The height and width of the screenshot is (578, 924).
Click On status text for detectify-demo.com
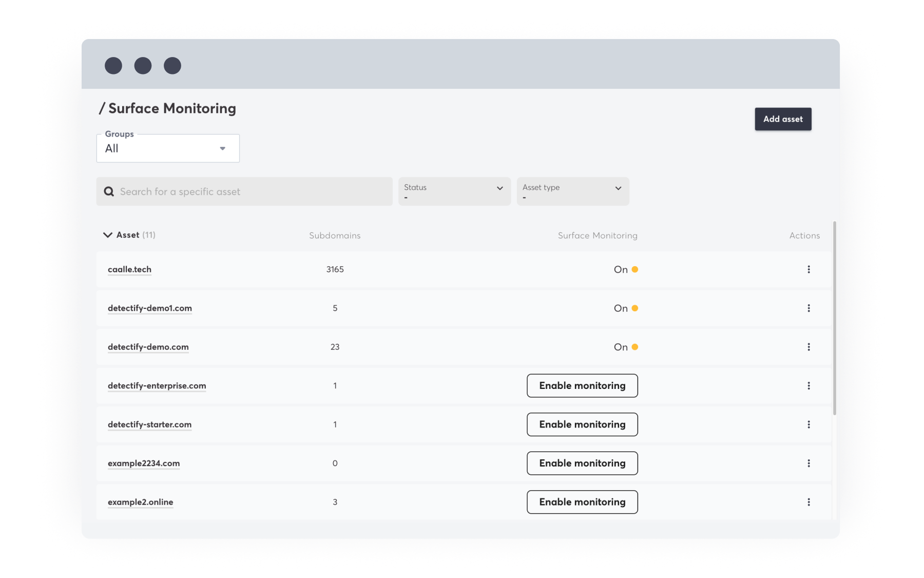[x=621, y=347]
